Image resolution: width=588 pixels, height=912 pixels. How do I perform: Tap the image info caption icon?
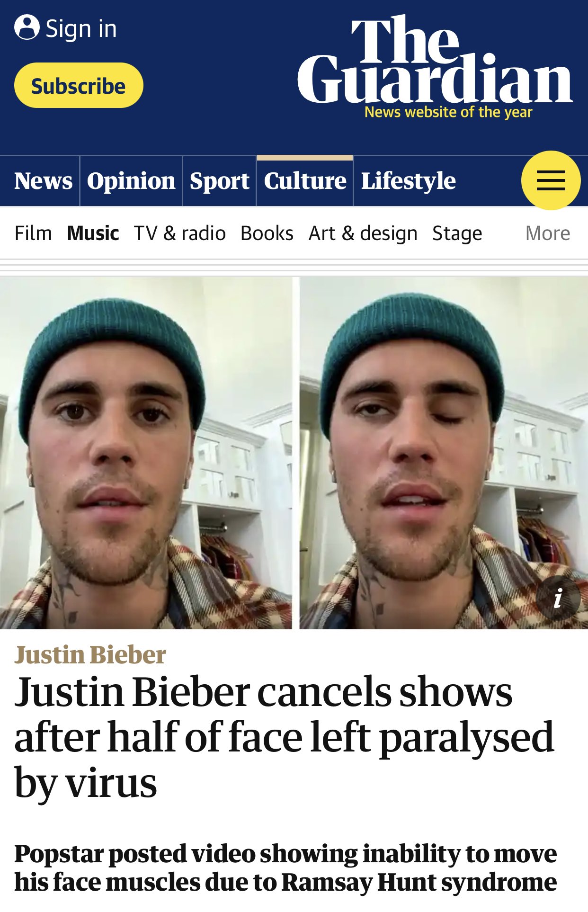point(558,598)
